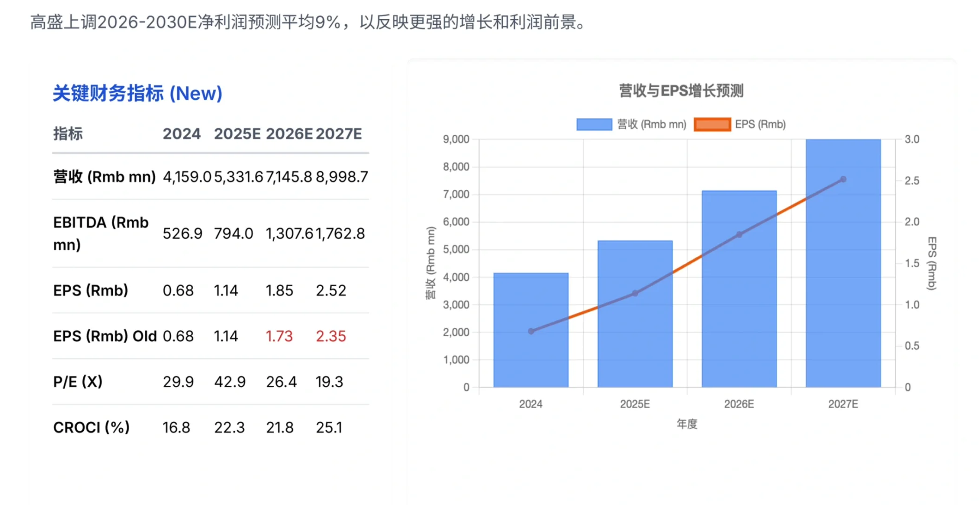Click the red 1.73 old EPS value
Viewport: 980px width, 505px height.
point(280,336)
